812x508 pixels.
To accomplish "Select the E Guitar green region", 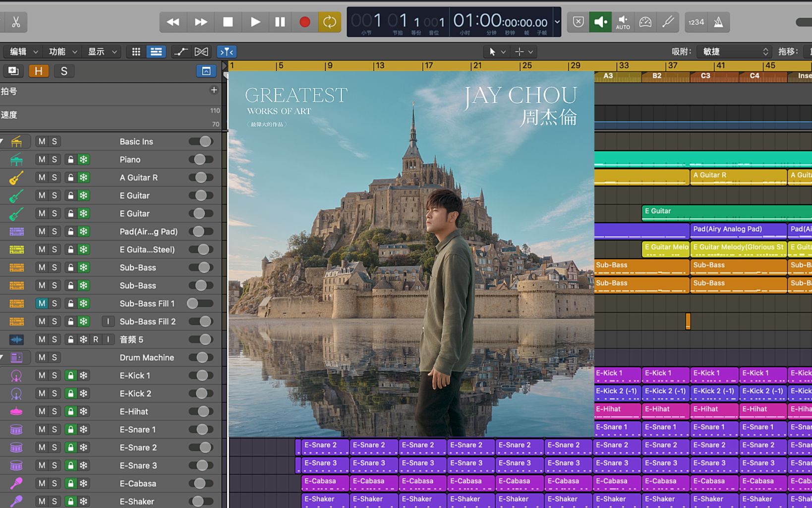I will point(727,213).
